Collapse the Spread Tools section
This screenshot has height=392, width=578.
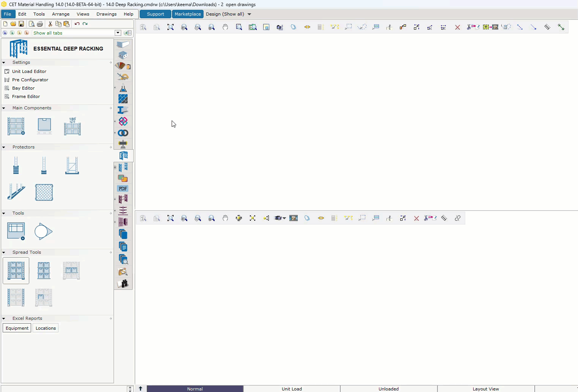(4, 252)
